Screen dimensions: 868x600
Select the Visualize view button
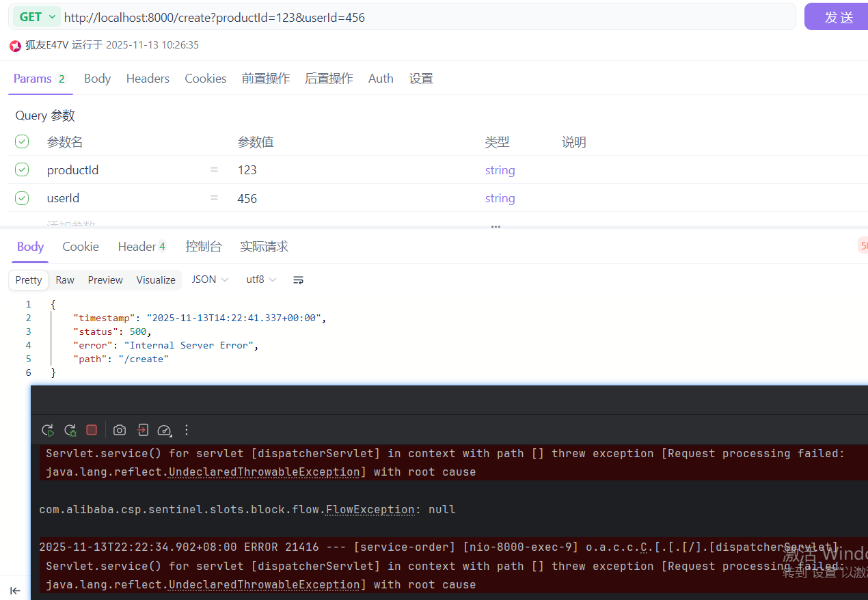(x=156, y=280)
